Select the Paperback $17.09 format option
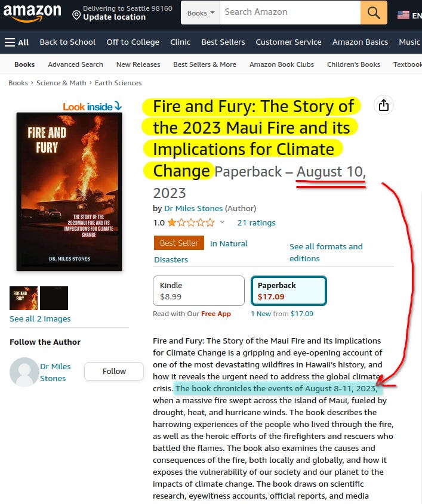This screenshot has height=504, width=422. [289, 290]
